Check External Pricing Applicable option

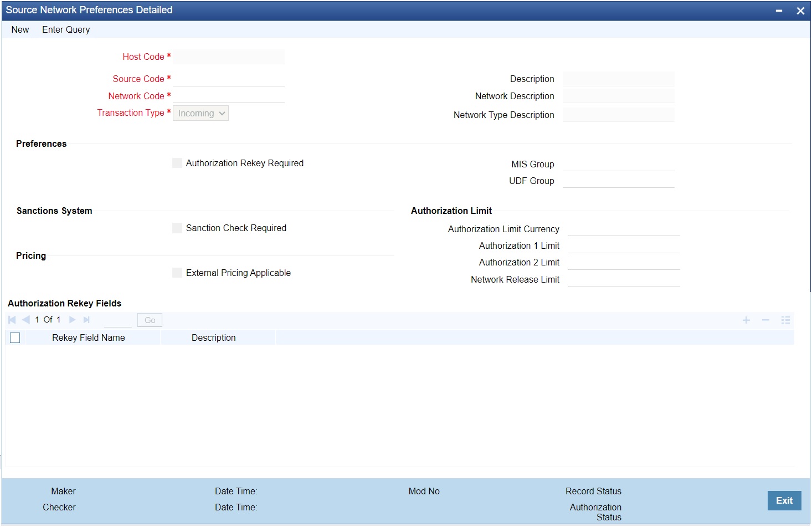(177, 273)
